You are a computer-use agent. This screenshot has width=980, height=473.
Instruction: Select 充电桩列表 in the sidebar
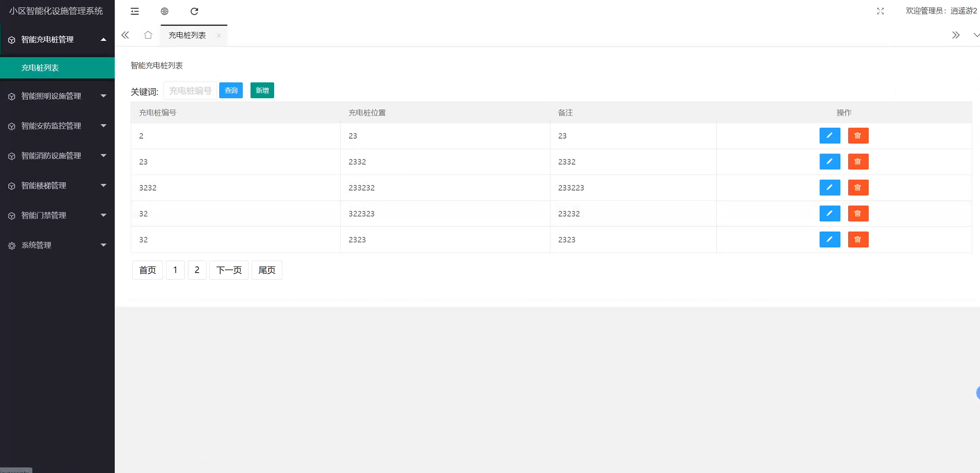[x=40, y=68]
